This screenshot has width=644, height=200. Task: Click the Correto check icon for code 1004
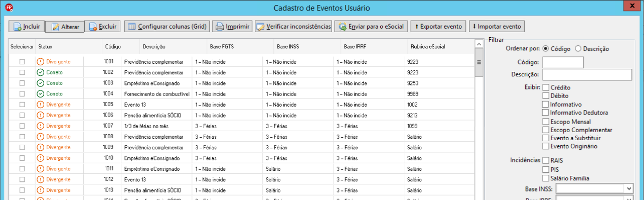coord(40,93)
